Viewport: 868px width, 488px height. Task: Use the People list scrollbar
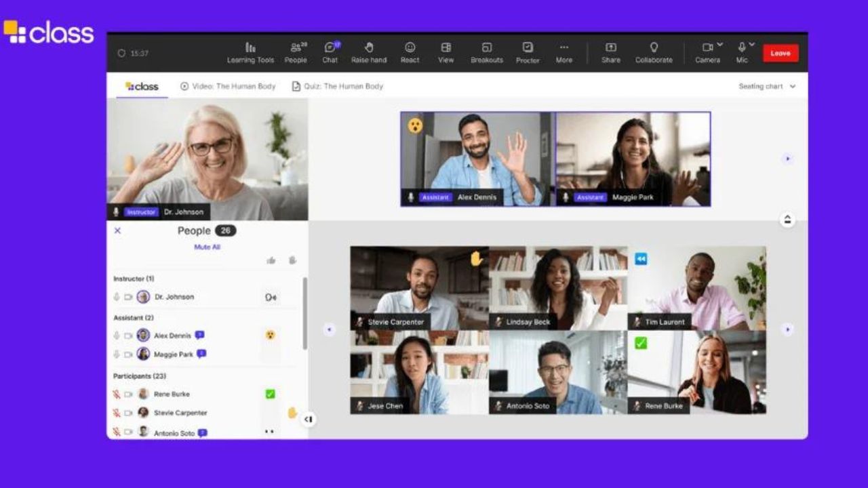coord(304,313)
